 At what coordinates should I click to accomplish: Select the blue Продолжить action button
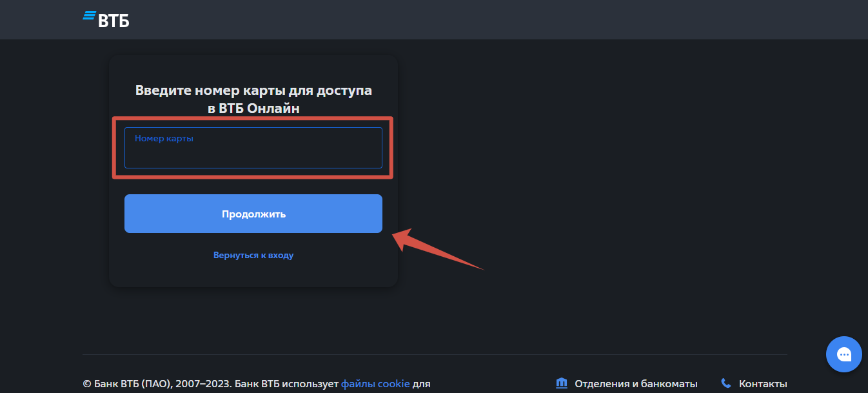point(253,213)
